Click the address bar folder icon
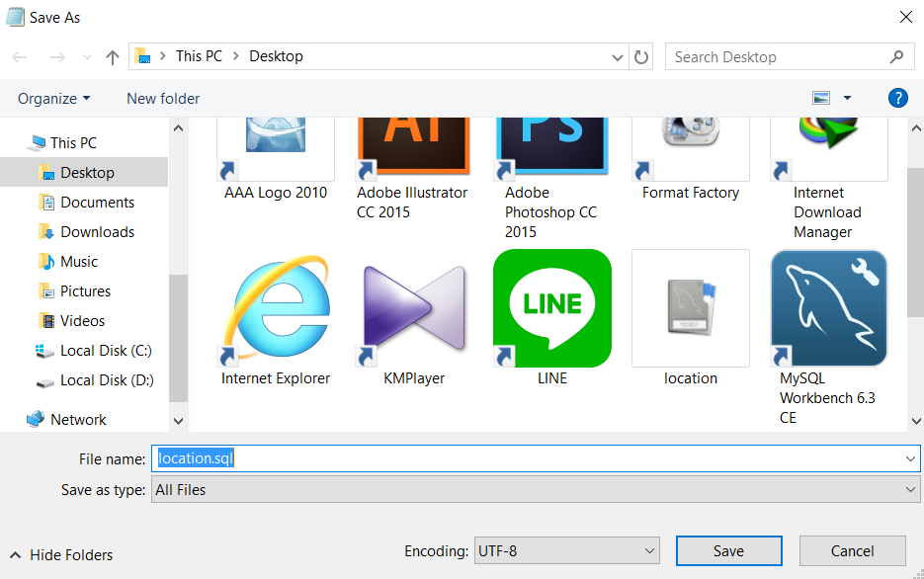This screenshot has width=924, height=579. point(142,56)
